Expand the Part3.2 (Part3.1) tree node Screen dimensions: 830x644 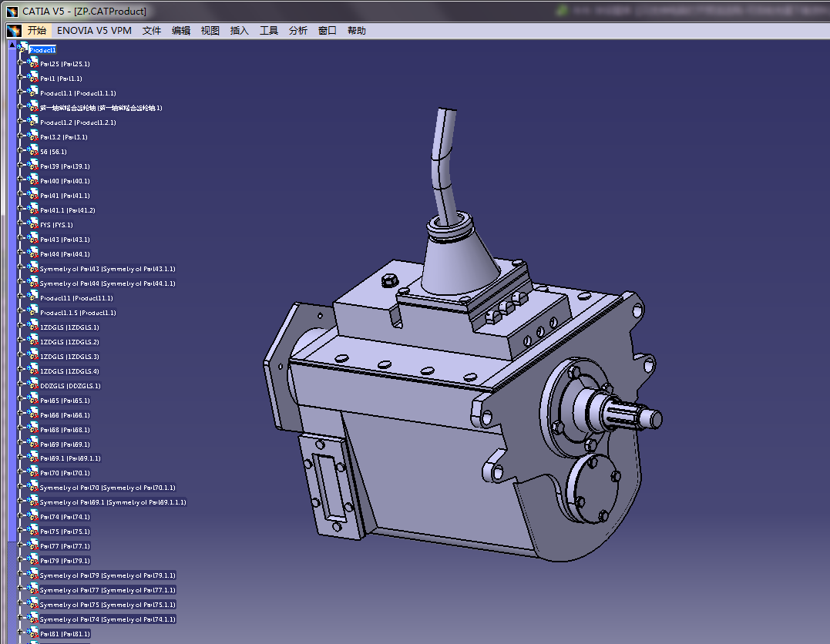(x=21, y=136)
